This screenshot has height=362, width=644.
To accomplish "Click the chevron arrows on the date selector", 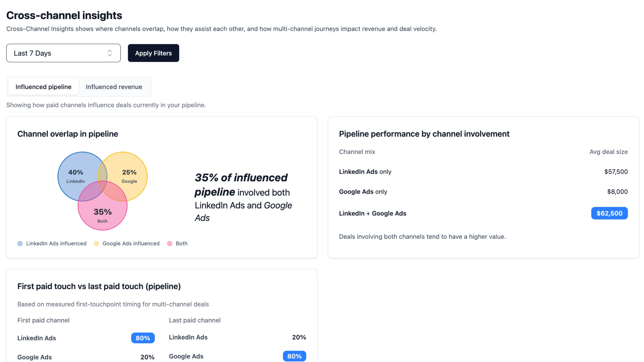I will pyautogui.click(x=110, y=53).
